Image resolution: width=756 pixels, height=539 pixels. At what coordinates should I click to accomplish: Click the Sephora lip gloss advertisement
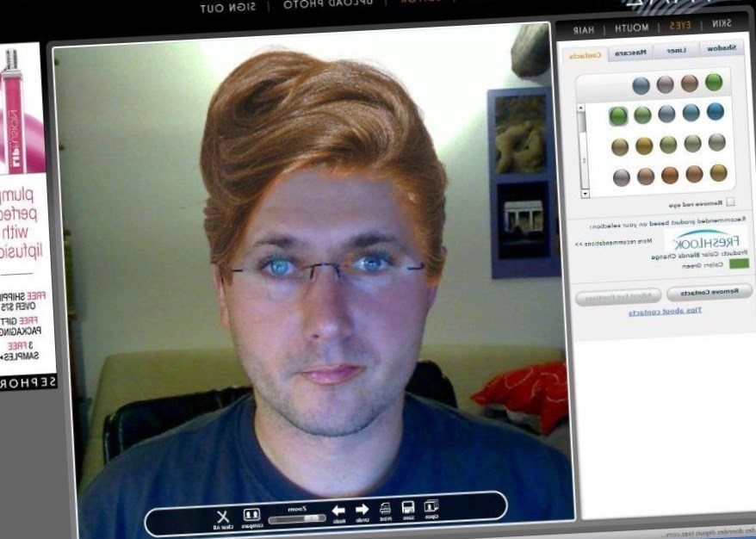pyautogui.click(x=25, y=214)
